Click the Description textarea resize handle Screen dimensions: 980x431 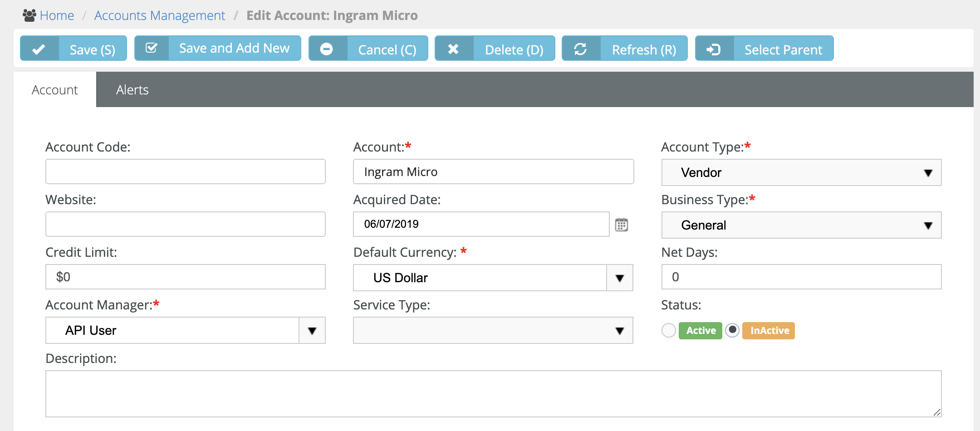click(x=937, y=412)
